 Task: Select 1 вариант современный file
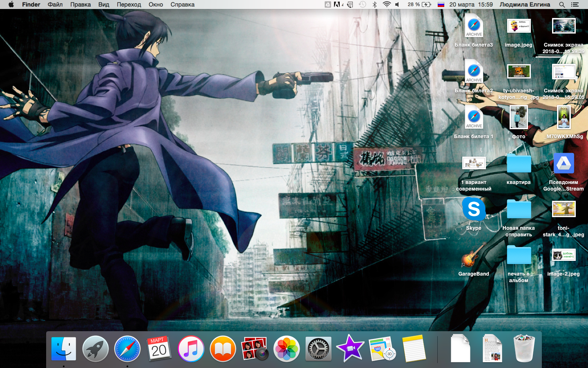474,163
